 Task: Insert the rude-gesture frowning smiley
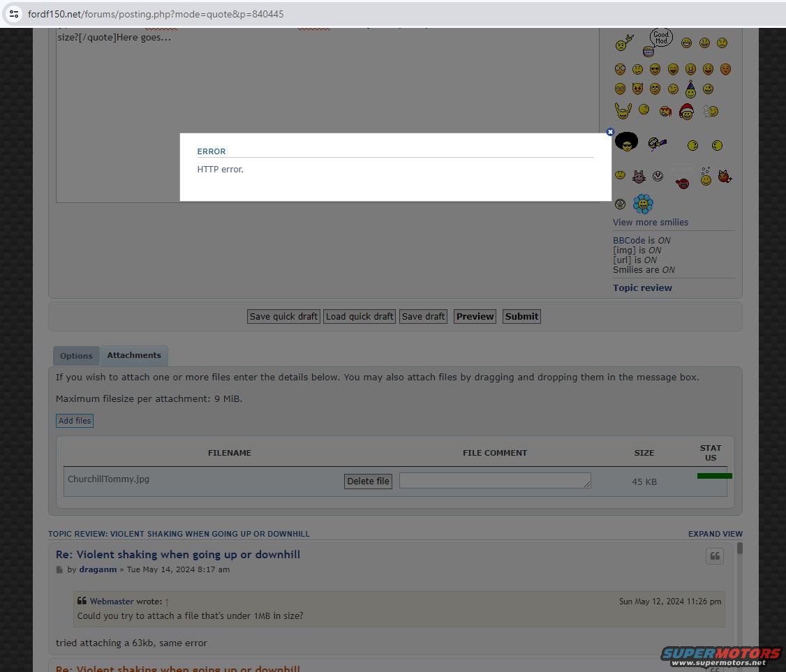click(625, 43)
